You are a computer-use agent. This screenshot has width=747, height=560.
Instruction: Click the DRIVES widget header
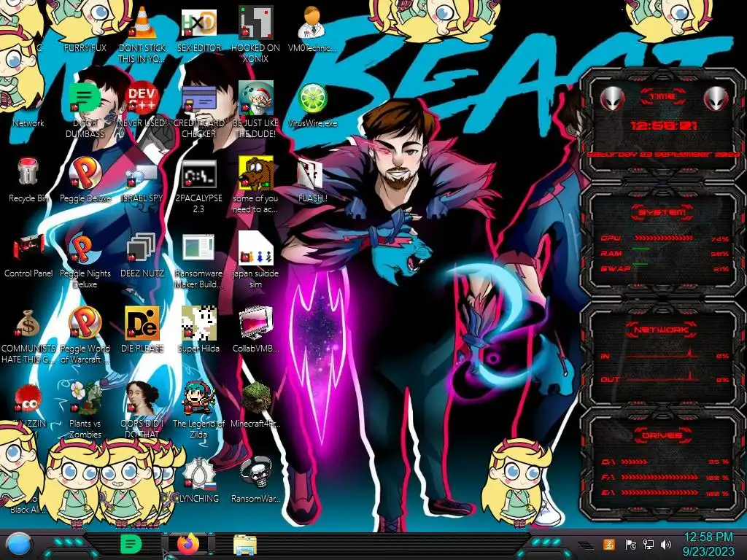click(662, 435)
